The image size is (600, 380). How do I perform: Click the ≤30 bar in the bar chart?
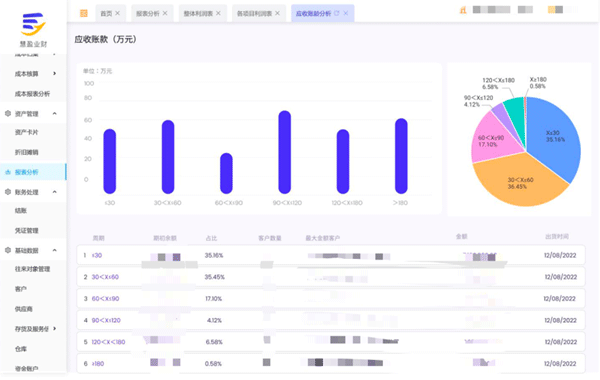click(x=110, y=161)
